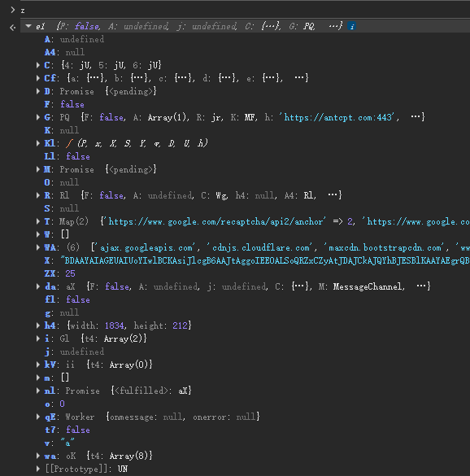Select the 't7: false' property row
Viewport: 470px width, 476px height.
67,430
